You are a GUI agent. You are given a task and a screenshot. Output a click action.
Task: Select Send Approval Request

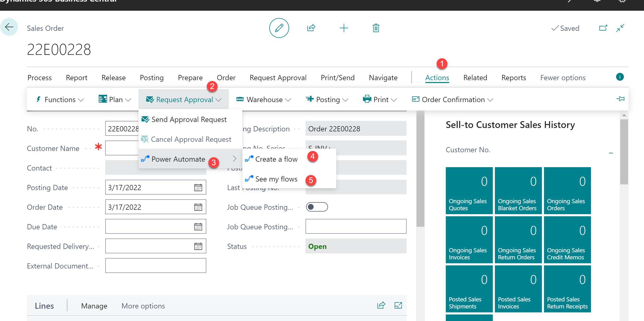[x=189, y=119]
